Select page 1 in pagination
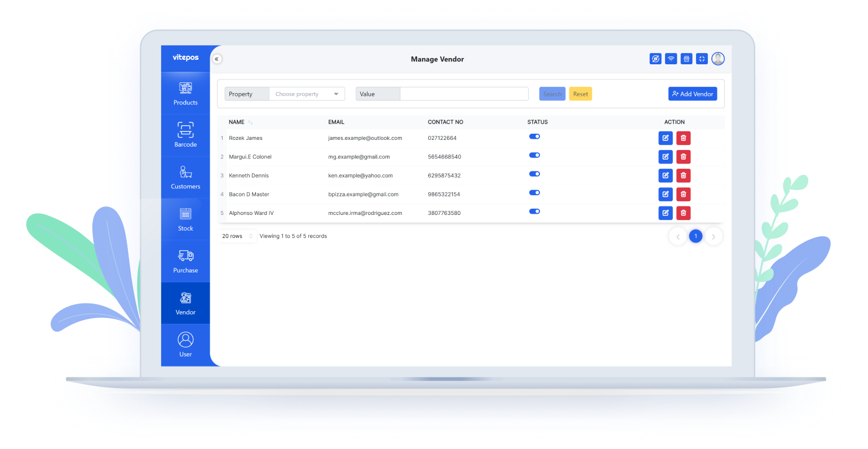The width and height of the screenshot is (868, 449). pos(696,236)
